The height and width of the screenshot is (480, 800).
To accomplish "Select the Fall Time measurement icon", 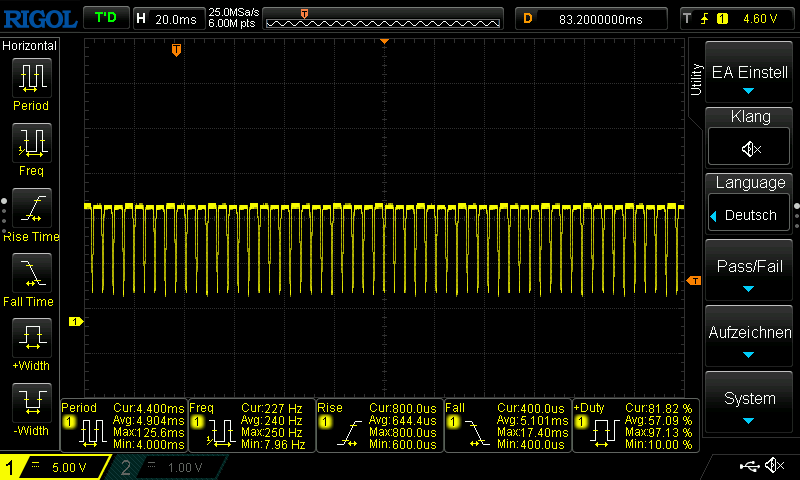I will [31, 274].
